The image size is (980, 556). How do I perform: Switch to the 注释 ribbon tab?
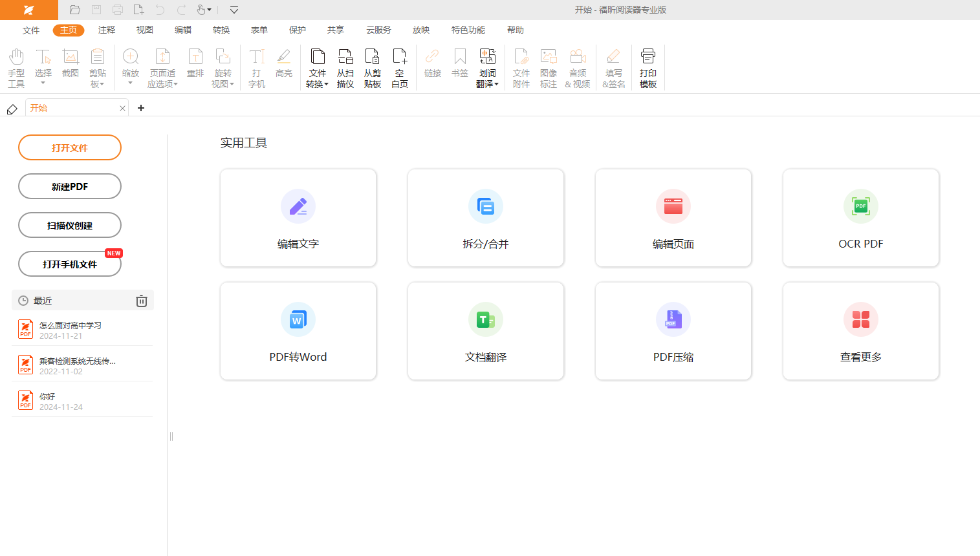click(107, 30)
